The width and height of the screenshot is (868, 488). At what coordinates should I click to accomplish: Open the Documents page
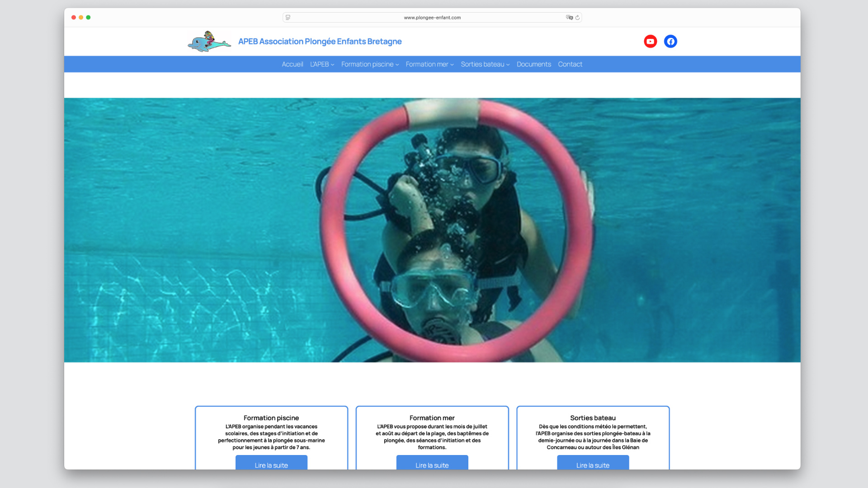[x=534, y=64]
